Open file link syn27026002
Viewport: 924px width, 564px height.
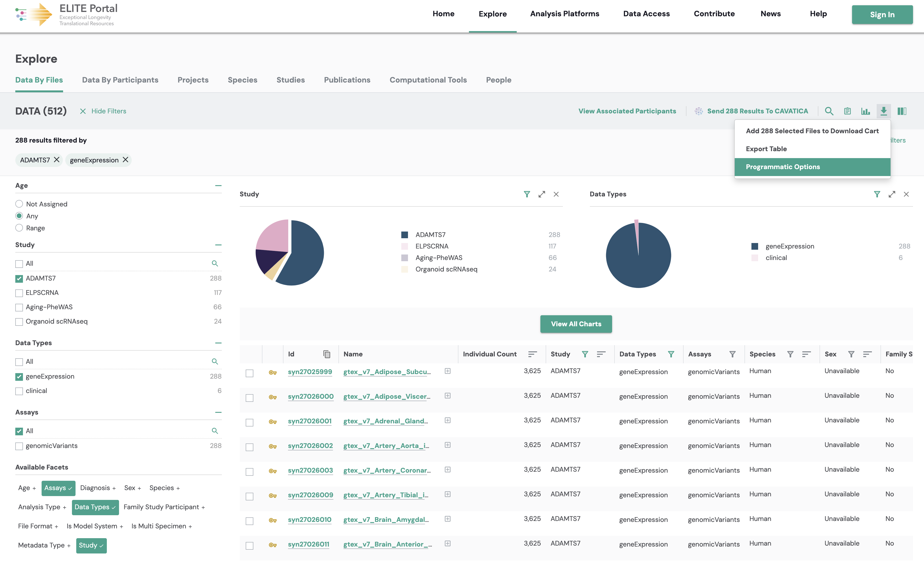click(x=310, y=445)
